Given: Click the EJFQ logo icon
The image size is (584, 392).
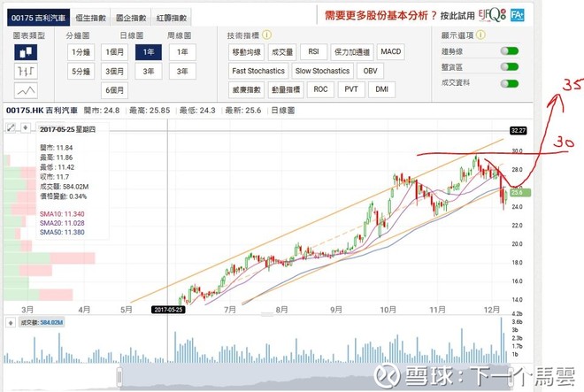Looking at the screenshot, I should (492, 15).
